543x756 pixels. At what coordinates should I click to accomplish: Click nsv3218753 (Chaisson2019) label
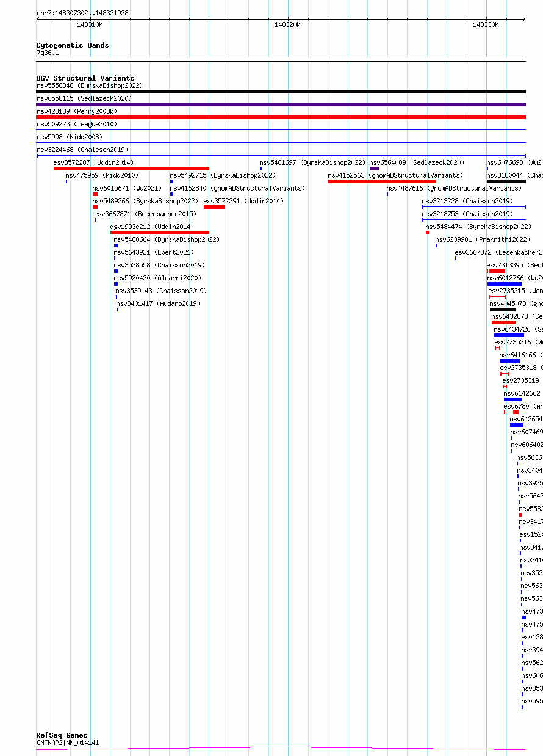[x=467, y=214]
